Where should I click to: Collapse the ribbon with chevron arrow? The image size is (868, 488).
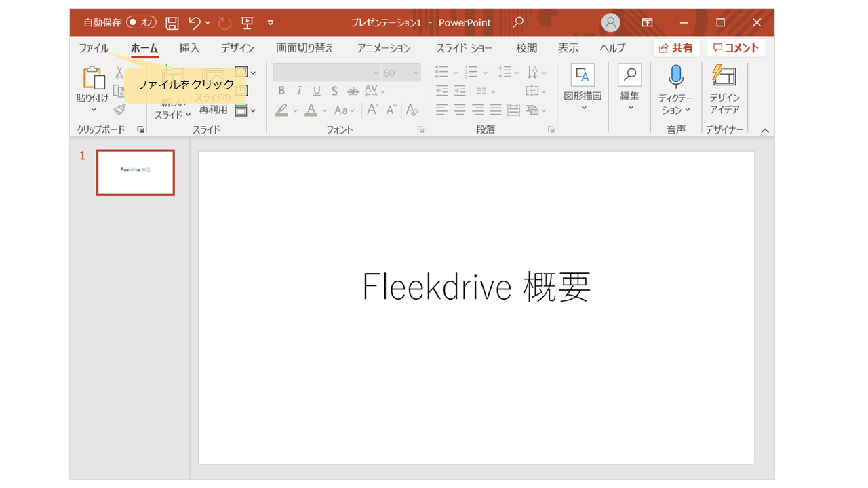click(x=765, y=130)
